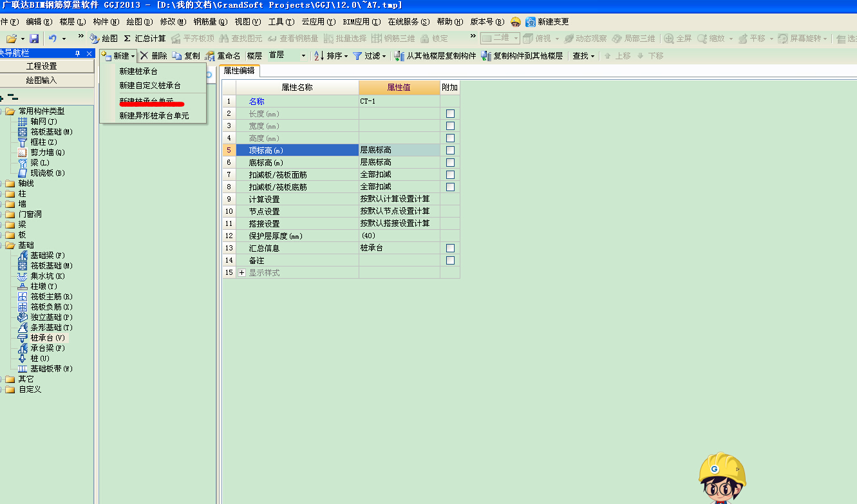Click 复制 copy component button

pyautogui.click(x=186, y=56)
